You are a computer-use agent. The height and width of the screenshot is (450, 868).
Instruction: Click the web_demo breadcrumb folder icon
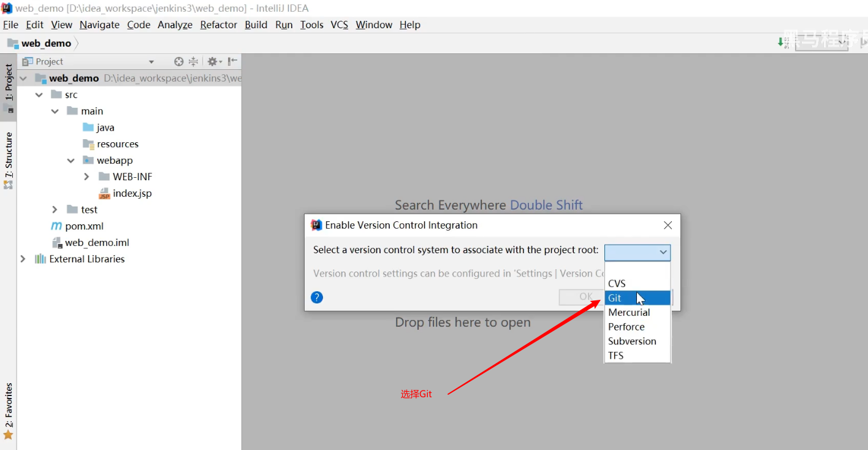(x=13, y=43)
